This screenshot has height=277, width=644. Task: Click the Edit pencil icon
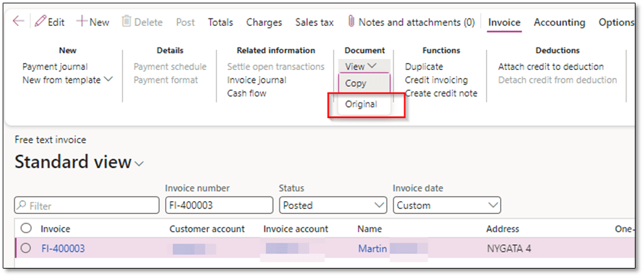[40, 22]
